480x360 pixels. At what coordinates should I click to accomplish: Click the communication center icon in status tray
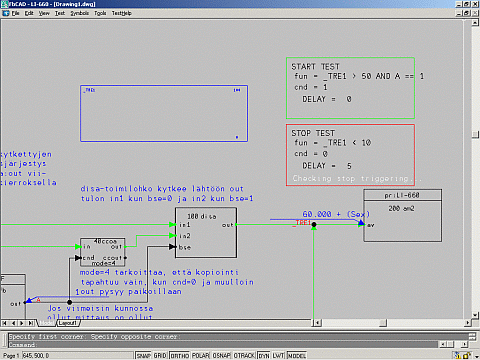click(x=458, y=356)
